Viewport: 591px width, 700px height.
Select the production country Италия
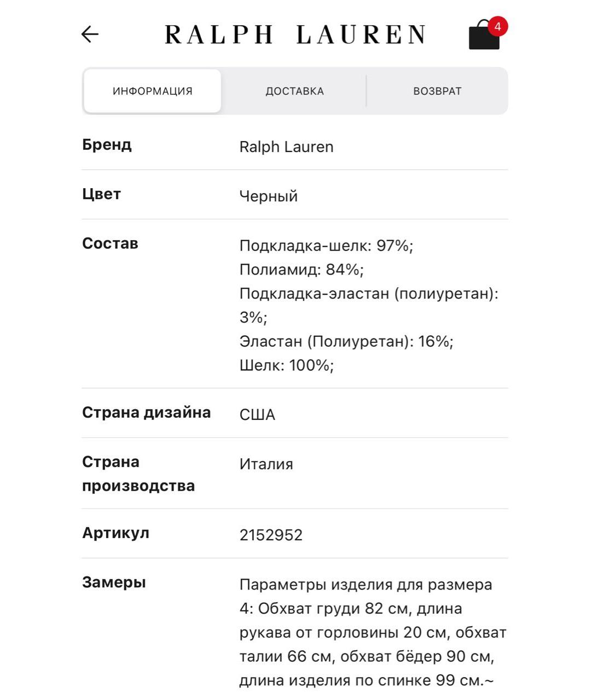pos(266,464)
